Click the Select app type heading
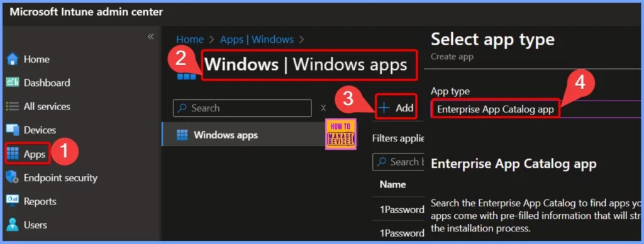The width and height of the screenshot is (644, 244). 492,40
